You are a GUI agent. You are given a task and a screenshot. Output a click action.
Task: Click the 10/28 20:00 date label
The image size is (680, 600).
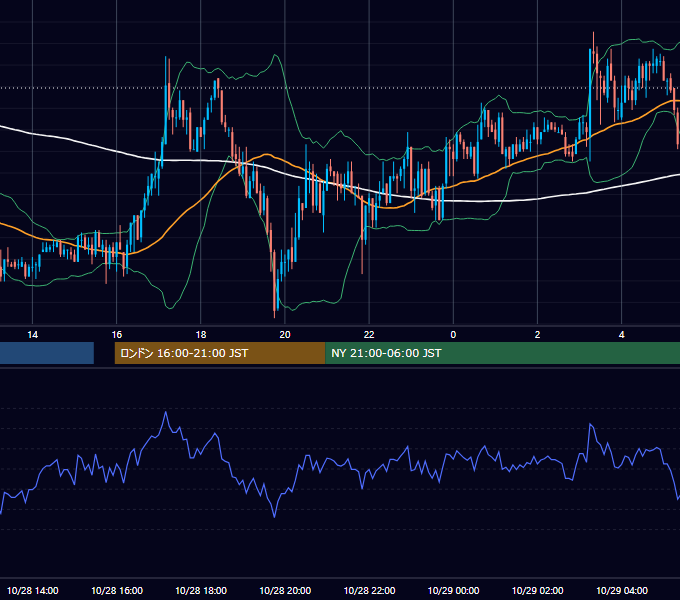pos(285,590)
